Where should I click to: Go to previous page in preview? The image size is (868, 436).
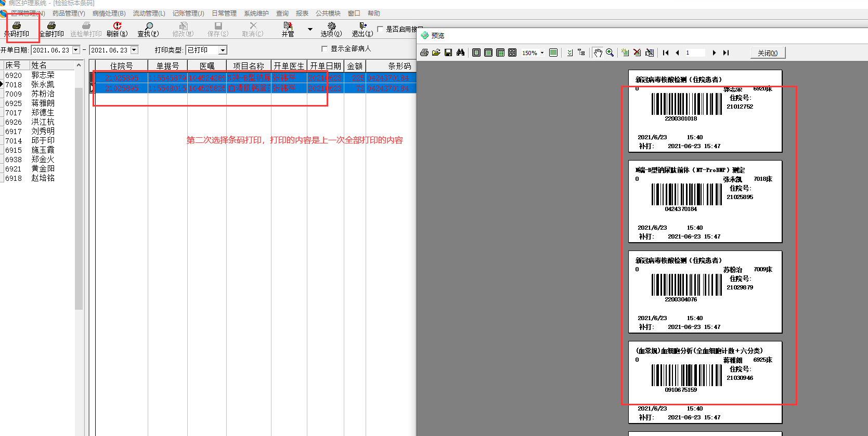677,52
